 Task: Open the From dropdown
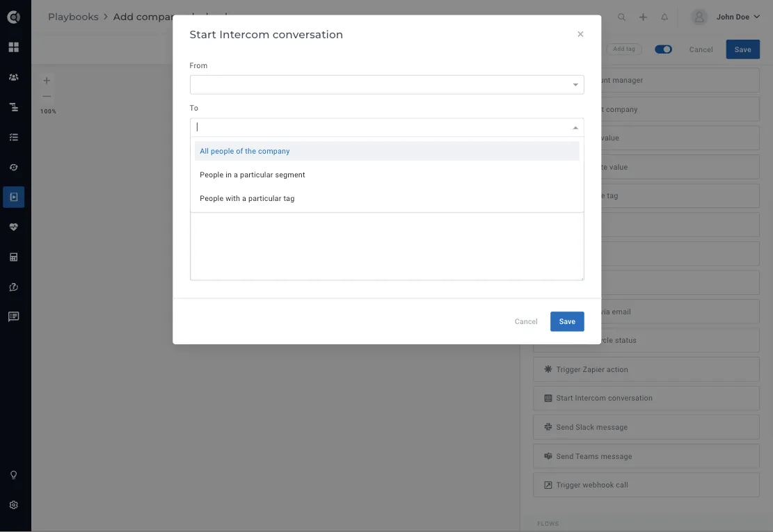point(387,85)
